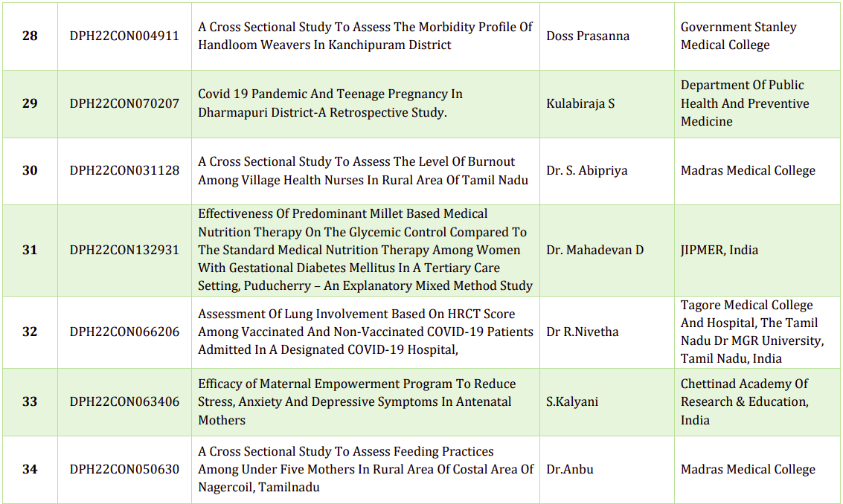Click the Handloom Weavers Kanchipuram study title
Image resolution: width=843 pixels, height=504 pixels.
pos(365,36)
